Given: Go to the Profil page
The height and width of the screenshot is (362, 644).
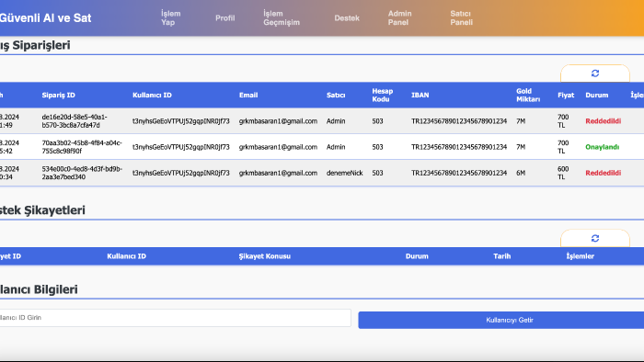Looking at the screenshot, I should tap(225, 18).
